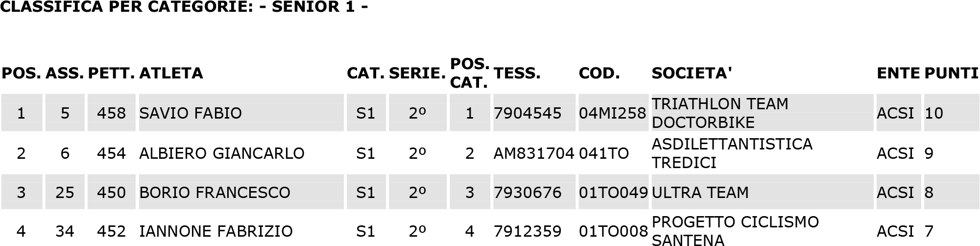Viewport: 980px width, 246px height.
Task: Click the ENTE column header
Action: click(898, 73)
